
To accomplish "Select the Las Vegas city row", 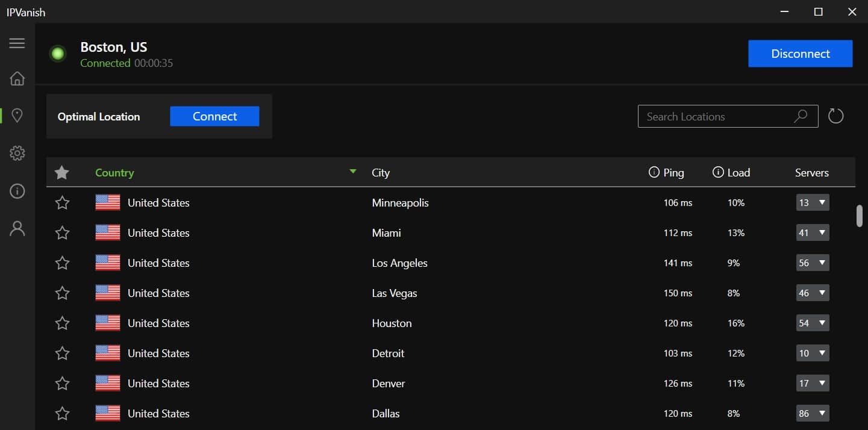I will (451, 293).
